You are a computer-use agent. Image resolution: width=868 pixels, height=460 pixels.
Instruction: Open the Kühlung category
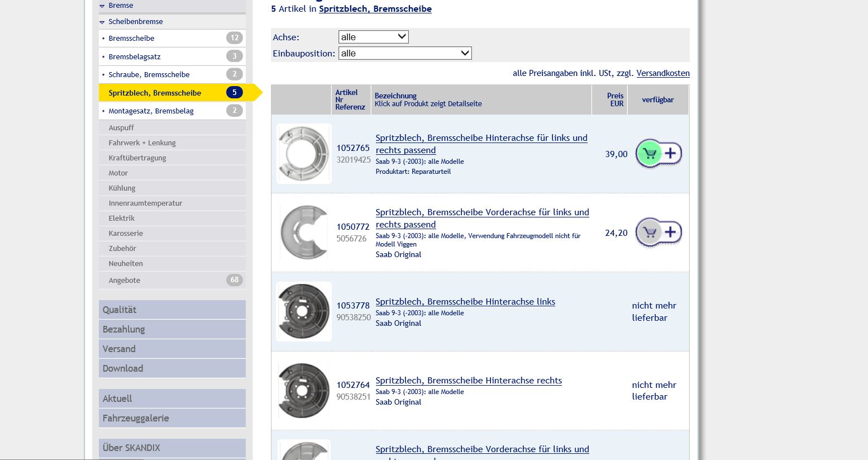(172, 188)
